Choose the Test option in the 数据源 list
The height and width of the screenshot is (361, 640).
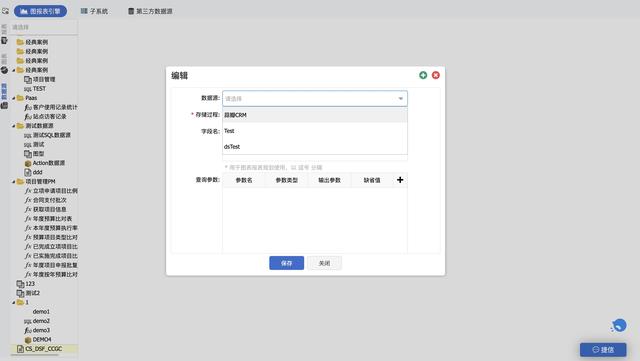(x=315, y=131)
